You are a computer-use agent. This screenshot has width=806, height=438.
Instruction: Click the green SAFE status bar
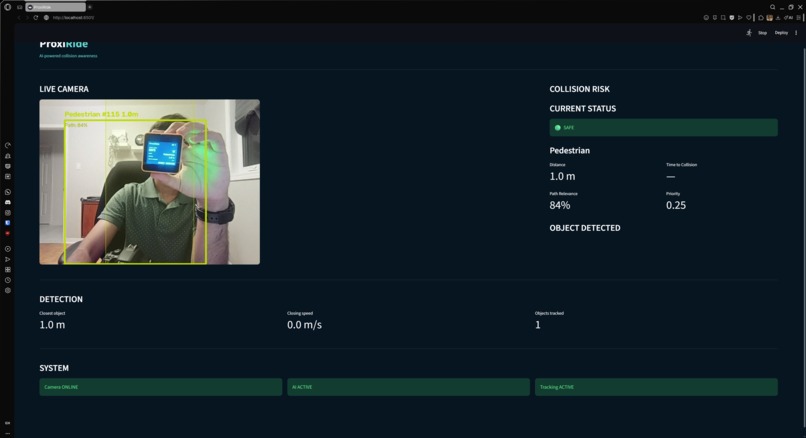pos(663,127)
